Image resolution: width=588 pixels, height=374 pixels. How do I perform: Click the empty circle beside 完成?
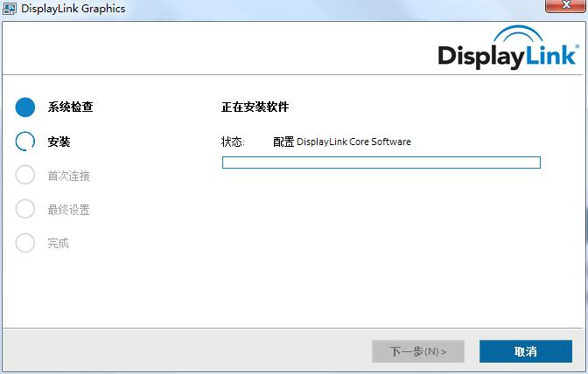[25, 243]
